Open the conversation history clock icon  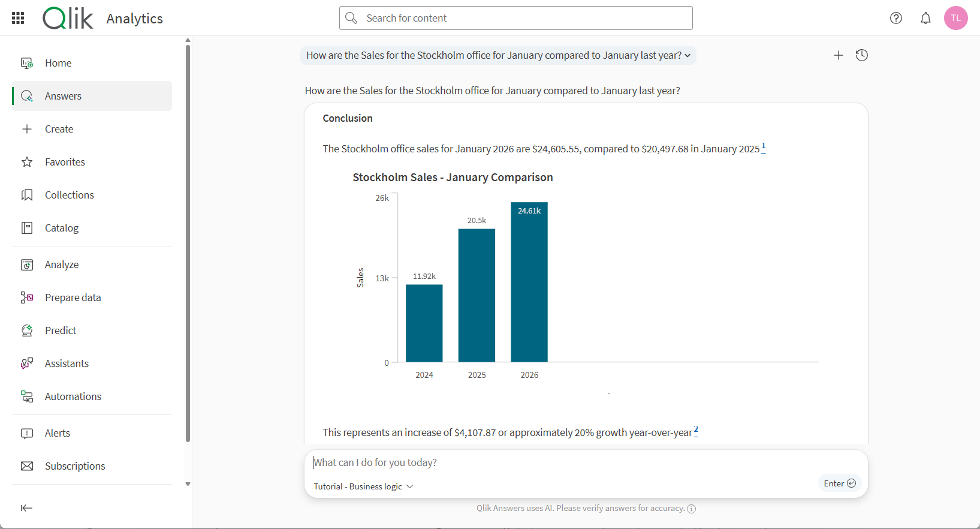861,55
